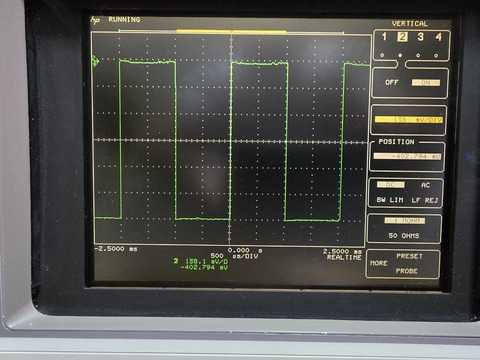Open the MORE softkey menu
The width and height of the screenshot is (480, 360).
pos(379,263)
